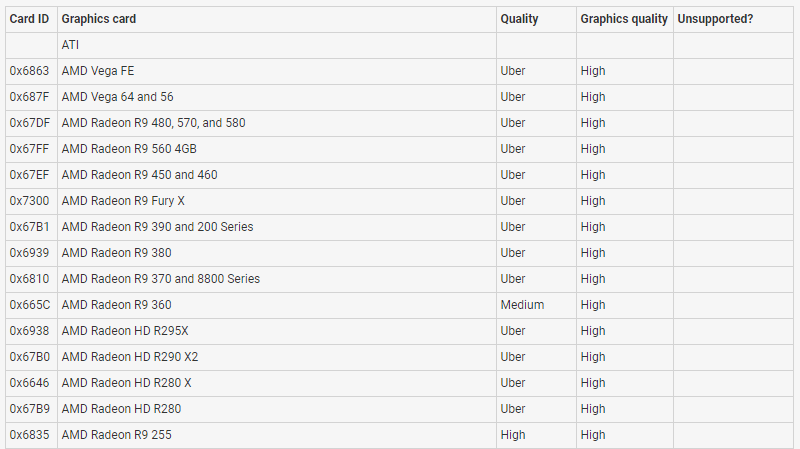Click the Graphics card column header
This screenshot has width=800, height=449.
pyautogui.click(x=99, y=19)
